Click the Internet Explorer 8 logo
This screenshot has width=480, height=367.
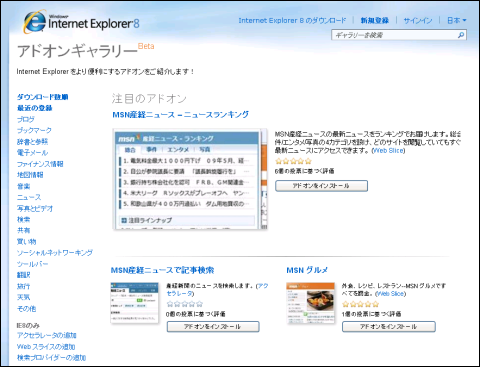pyautogui.click(x=81, y=22)
